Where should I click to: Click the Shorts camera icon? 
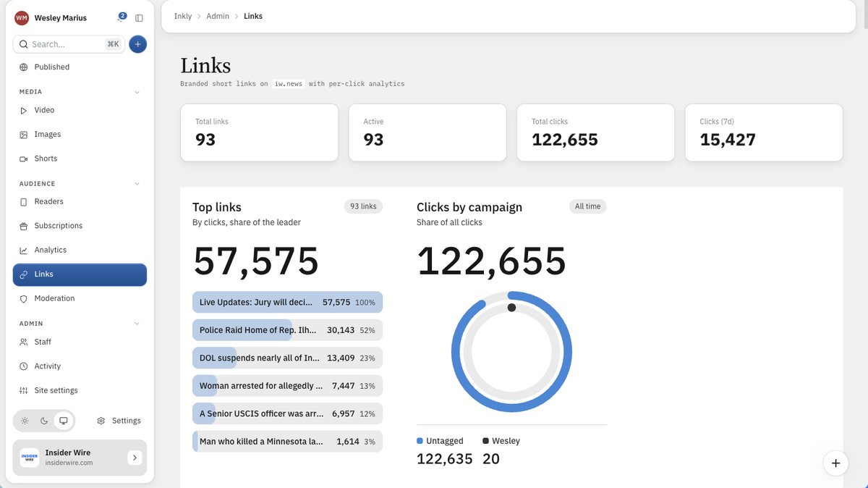[x=24, y=159]
